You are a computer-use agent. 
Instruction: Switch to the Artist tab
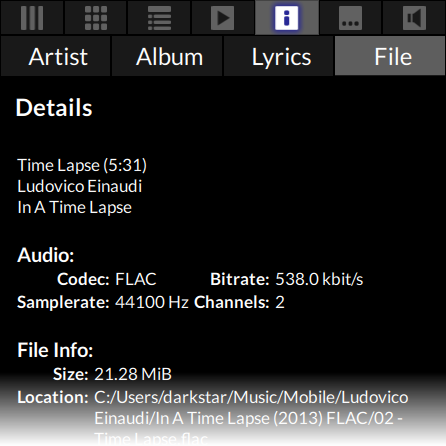(x=56, y=56)
